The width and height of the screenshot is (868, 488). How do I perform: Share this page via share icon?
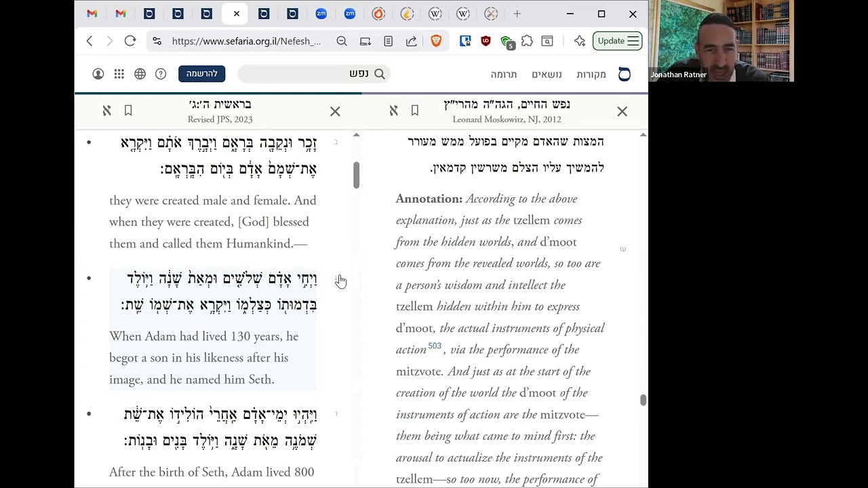[412, 41]
